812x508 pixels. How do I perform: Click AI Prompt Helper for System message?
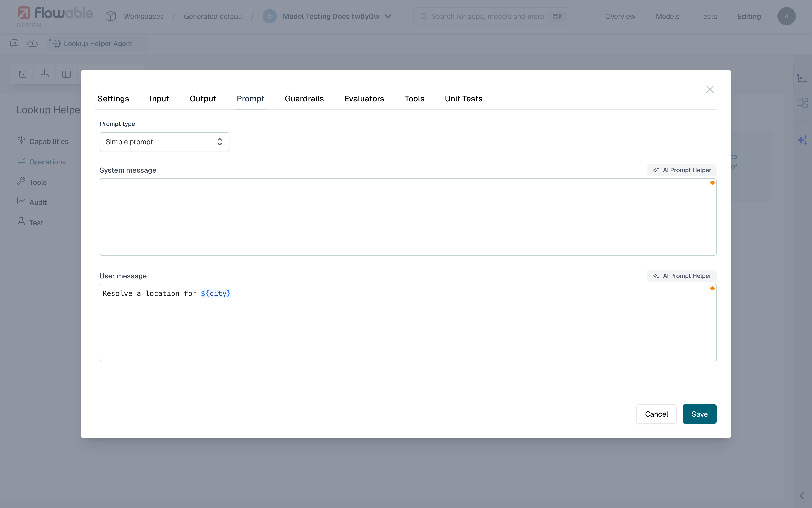[682, 170]
